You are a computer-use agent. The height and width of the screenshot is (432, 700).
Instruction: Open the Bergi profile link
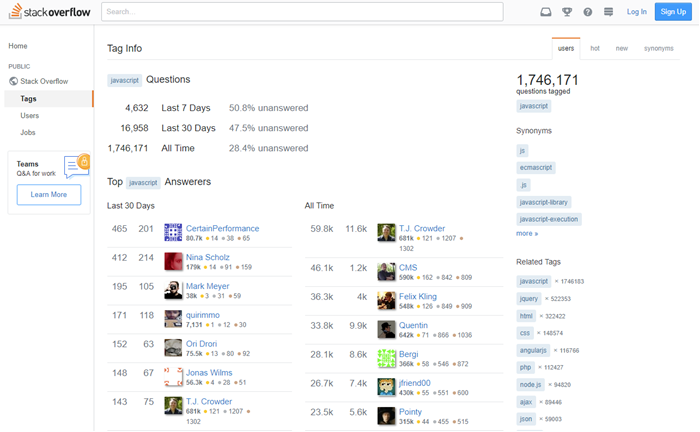tap(408, 354)
